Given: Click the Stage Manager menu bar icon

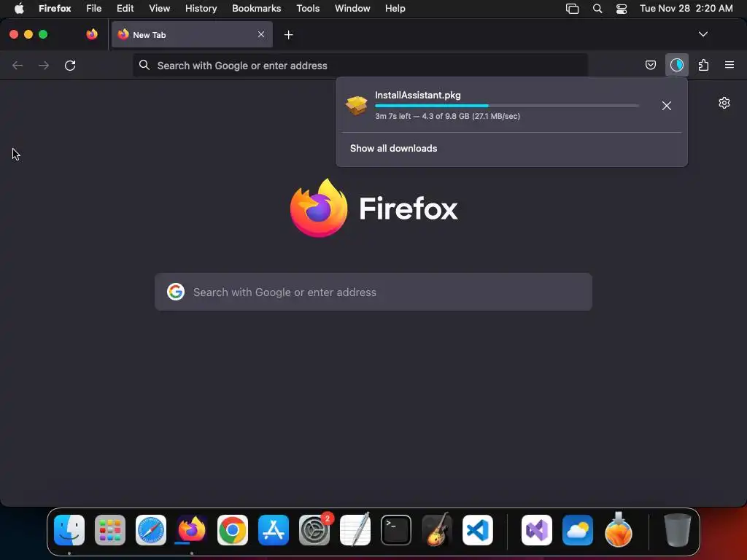Looking at the screenshot, I should coord(572,9).
